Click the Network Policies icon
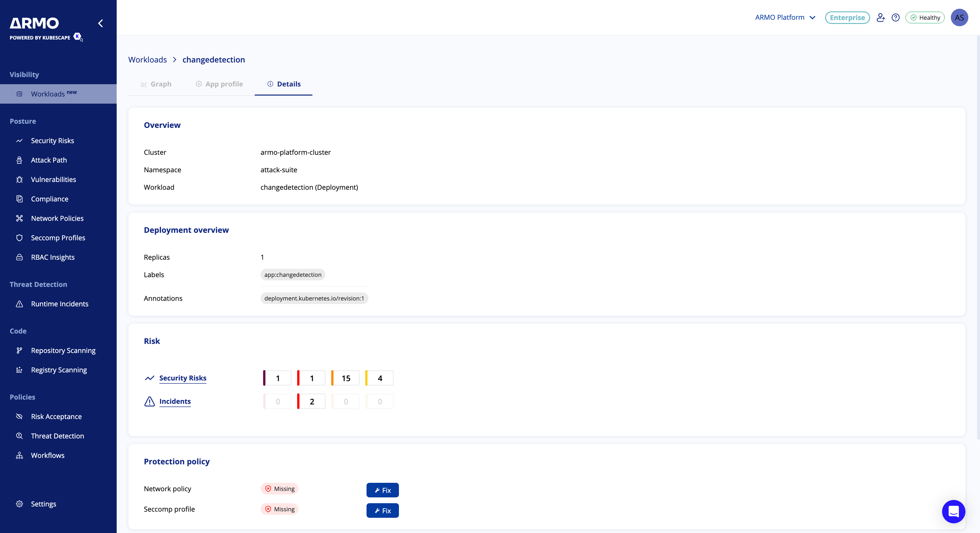Image resolution: width=980 pixels, height=533 pixels. pos(19,218)
